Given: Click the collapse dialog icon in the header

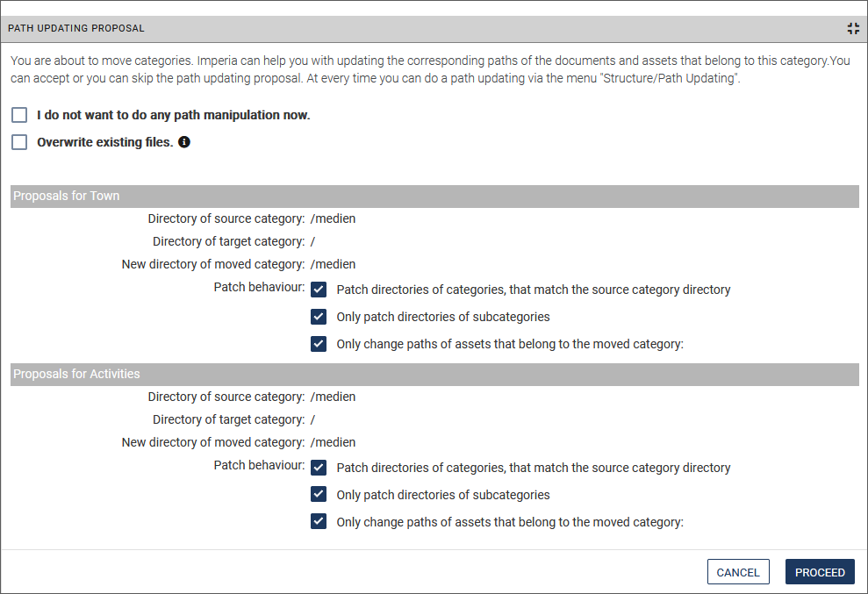Looking at the screenshot, I should point(852,27).
